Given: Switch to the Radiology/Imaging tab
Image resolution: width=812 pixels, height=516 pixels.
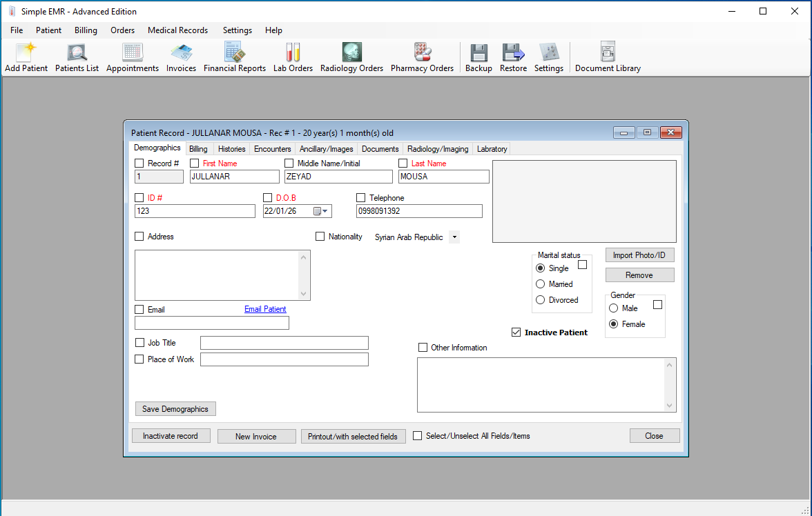Looking at the screenshot, I should click(438, 148).
